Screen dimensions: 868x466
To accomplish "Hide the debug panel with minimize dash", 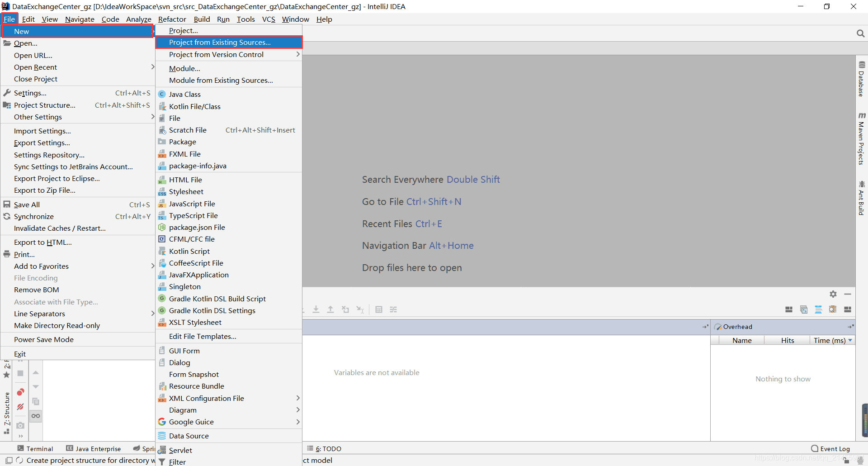I will pos(848,294).
